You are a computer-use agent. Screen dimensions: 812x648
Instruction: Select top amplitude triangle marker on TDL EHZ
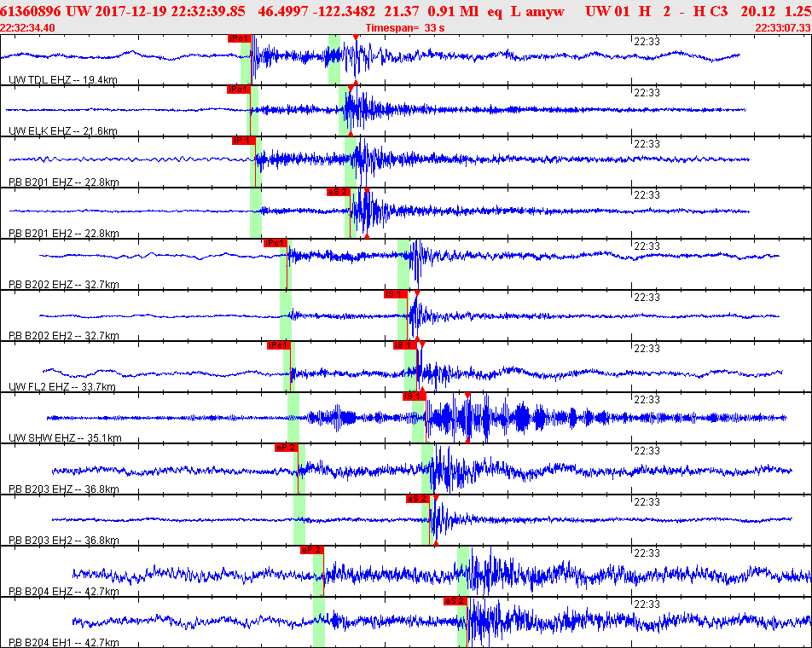[356, 38]
